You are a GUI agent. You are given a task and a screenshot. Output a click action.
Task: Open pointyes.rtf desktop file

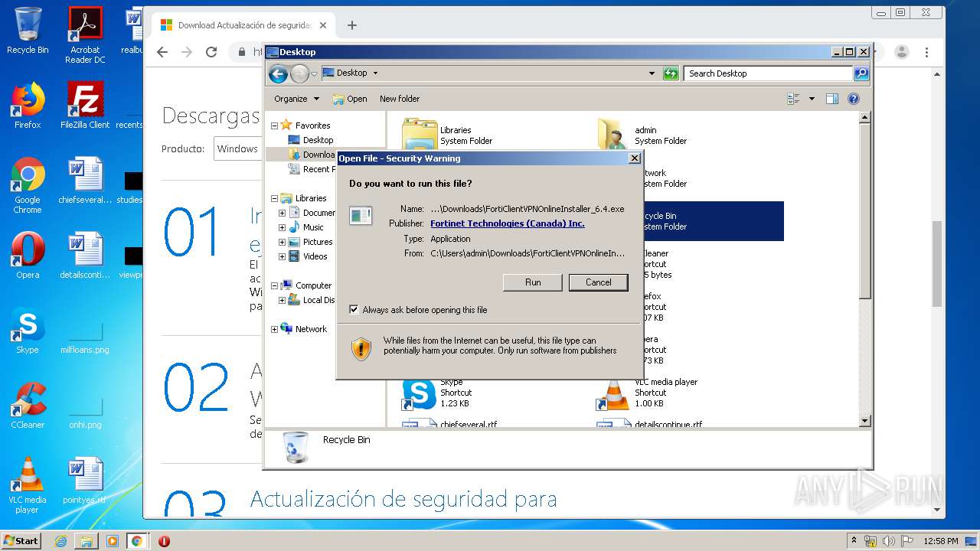(x=85, y=481)
